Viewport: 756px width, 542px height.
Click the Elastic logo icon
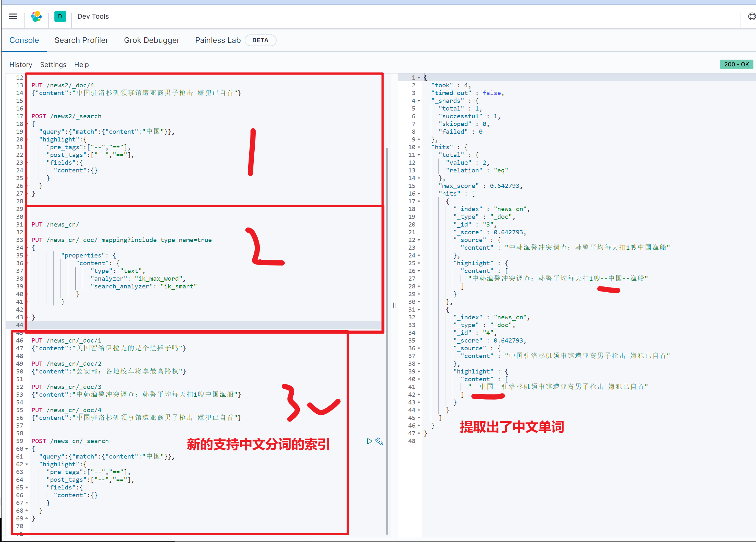(36, 16)
